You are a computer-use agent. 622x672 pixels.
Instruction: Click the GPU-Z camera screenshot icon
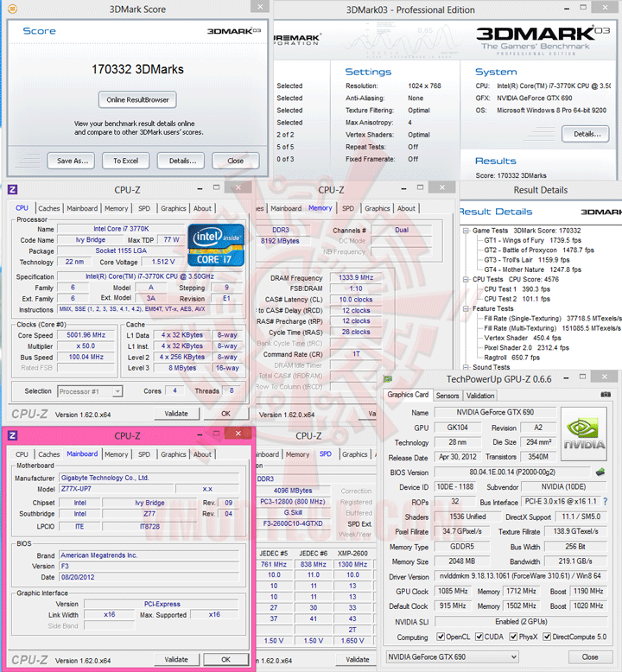(x=606, y=394)
